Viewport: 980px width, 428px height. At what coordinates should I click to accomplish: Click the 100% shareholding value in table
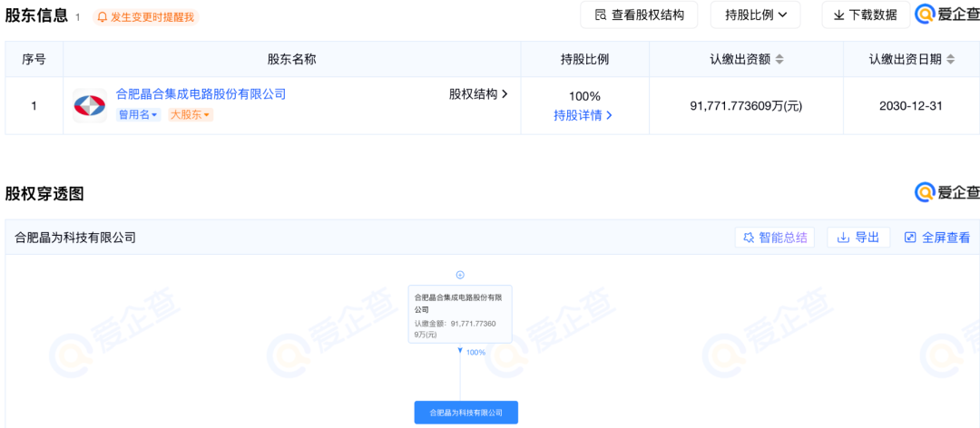(x=584, y=96)
